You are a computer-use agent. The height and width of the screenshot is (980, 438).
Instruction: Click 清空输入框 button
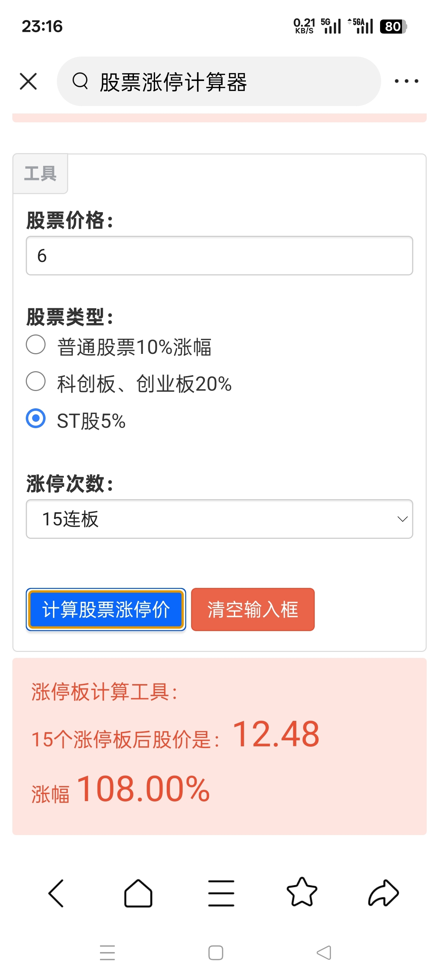[x=253, y=609]
